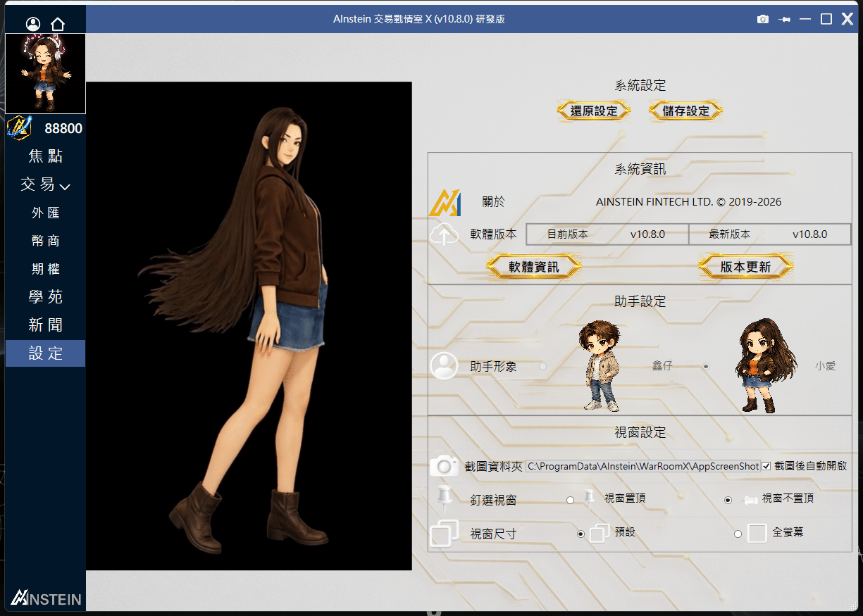Click the AINSTEIN logo at sidebar bottom
The width and height of the screenshot is (863, 616).
tap(46, 598)
